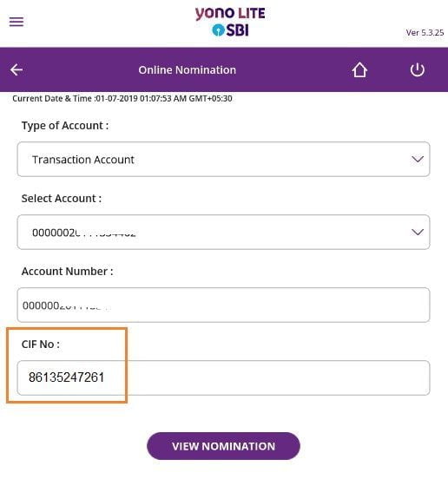Viewport: 448px width, 479px height.
Task: Open the account number selection dropdown
Action: click(x=223, y=233)
